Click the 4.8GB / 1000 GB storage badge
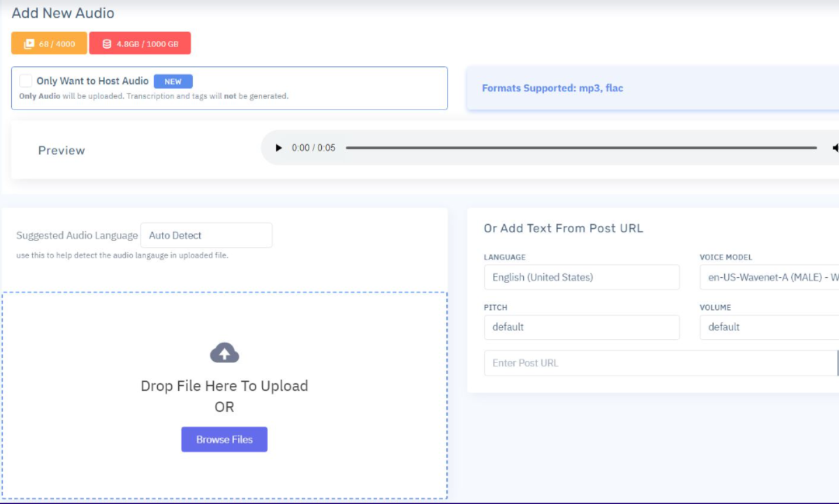Viewport: 839px width, 504px height. coord(140,43)
